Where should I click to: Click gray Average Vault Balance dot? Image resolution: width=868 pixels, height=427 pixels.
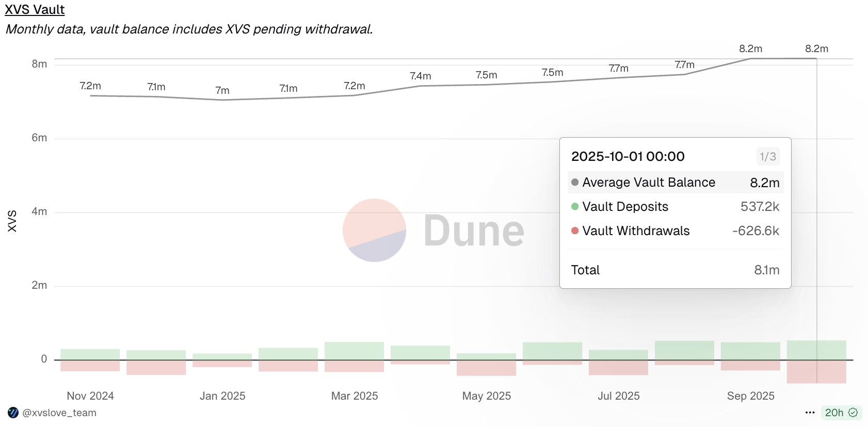pyautogui.click(x=575, y=182)
